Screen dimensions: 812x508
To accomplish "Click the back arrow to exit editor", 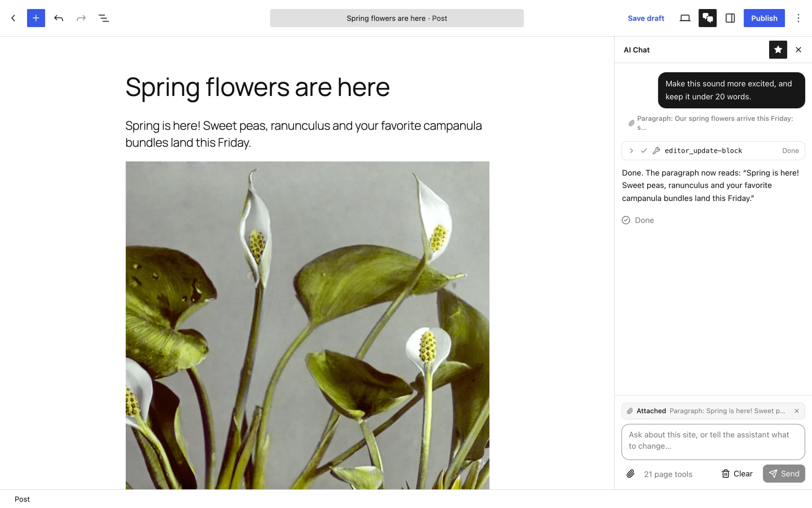I will tap(14, 18).
